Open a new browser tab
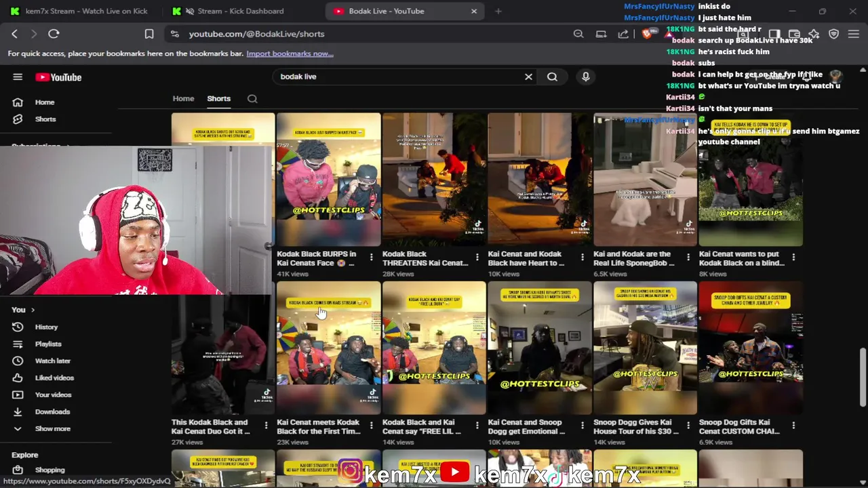This screenshot has width=868, height=488. [x=498, y=11]
